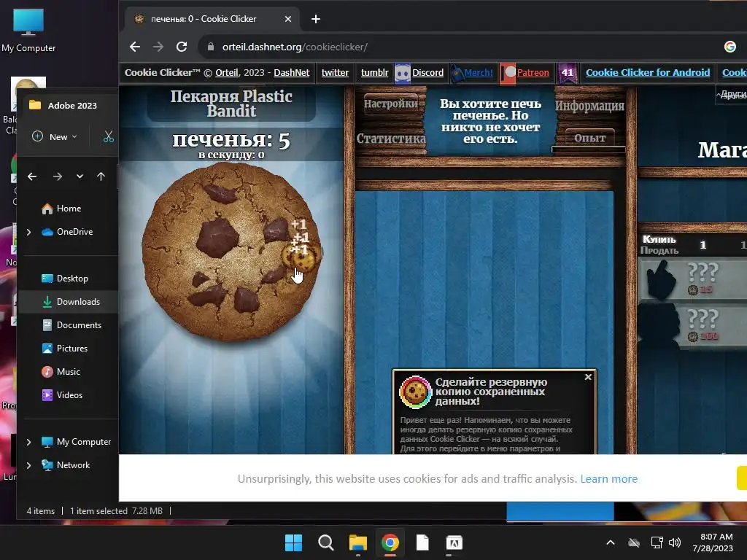The height and width of the screenshot is (560, 747).
Task: Open the tumblr link
Action: 374,73
